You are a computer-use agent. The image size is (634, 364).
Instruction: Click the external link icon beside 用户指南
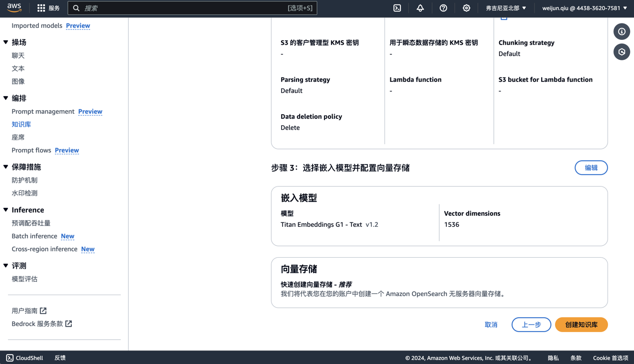[43, 311]
